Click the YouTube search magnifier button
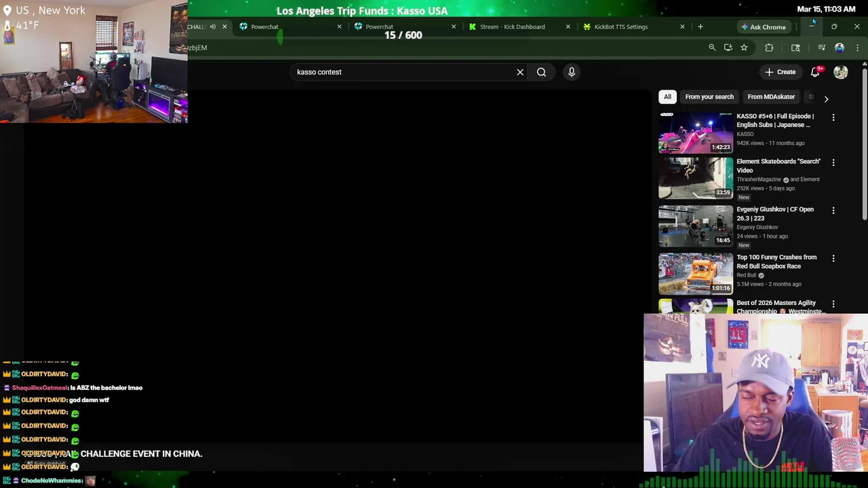Viewport: 868px width, 488px height. pyautogui.click(x=541, y=72)
